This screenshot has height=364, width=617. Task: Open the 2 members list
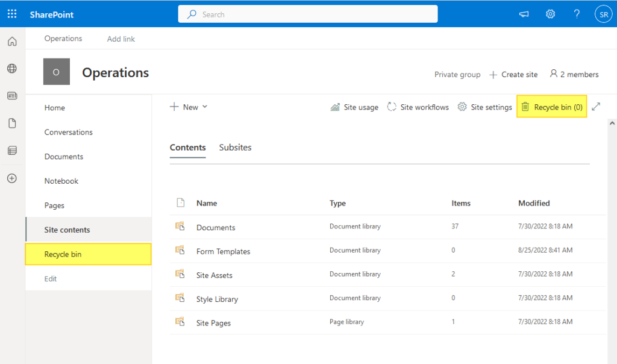574,74
